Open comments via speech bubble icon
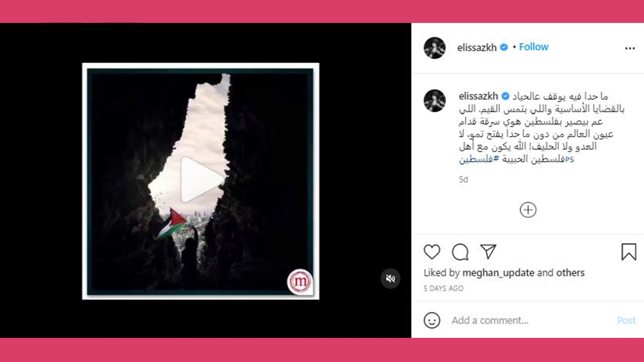The height and width of the screenshot is (362, 644). [x=460, y=252]
